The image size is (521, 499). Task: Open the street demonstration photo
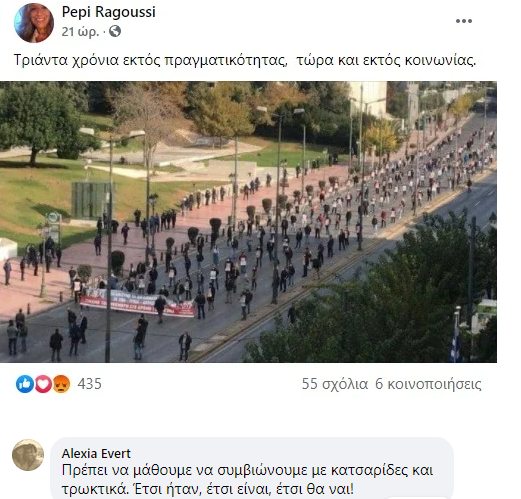(x=248, y=222)
